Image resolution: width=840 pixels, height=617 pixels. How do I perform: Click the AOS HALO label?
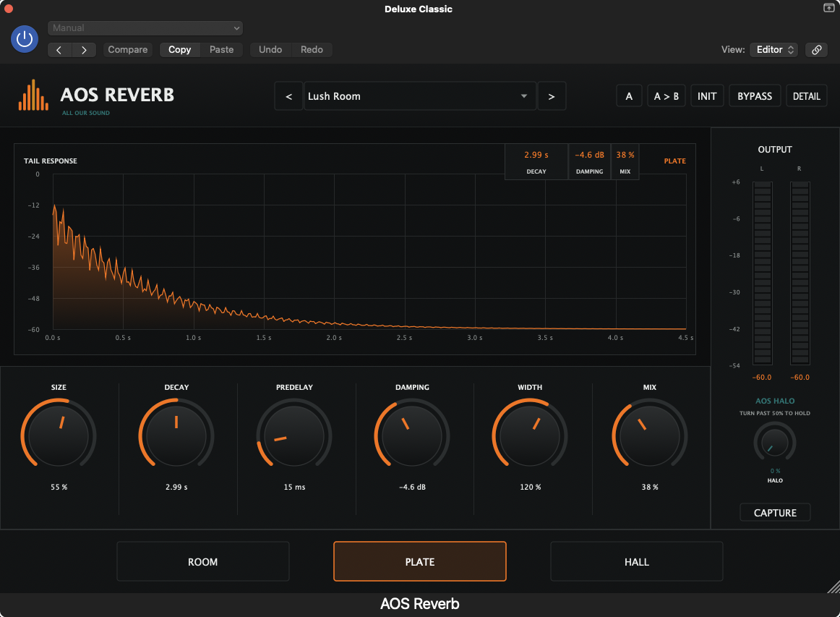point(775,401)
